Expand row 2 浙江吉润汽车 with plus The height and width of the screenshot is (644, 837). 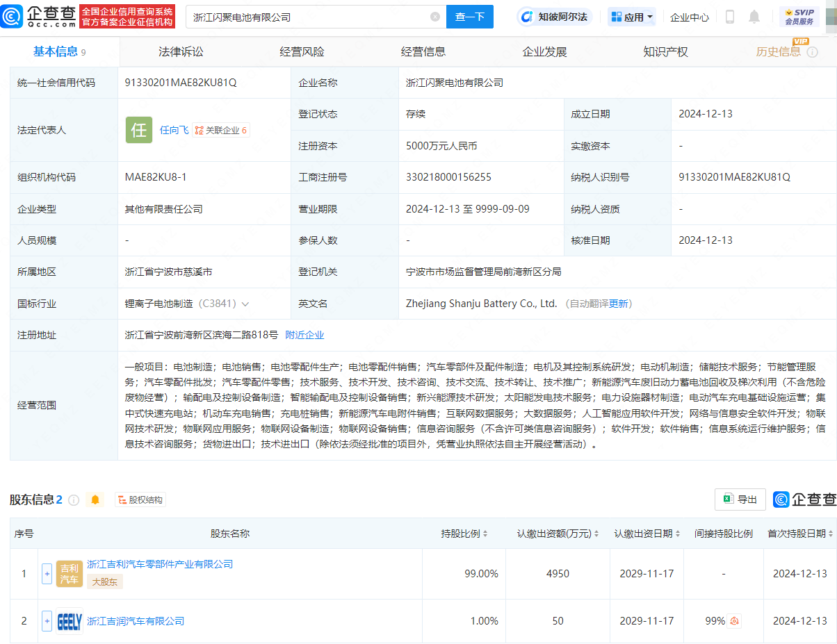point(47,621)
